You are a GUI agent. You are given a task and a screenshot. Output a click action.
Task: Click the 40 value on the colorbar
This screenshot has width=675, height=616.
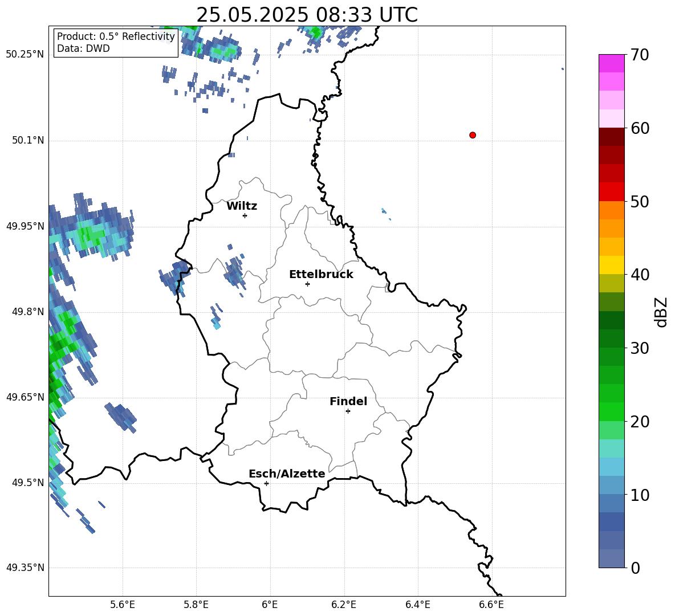640,275
